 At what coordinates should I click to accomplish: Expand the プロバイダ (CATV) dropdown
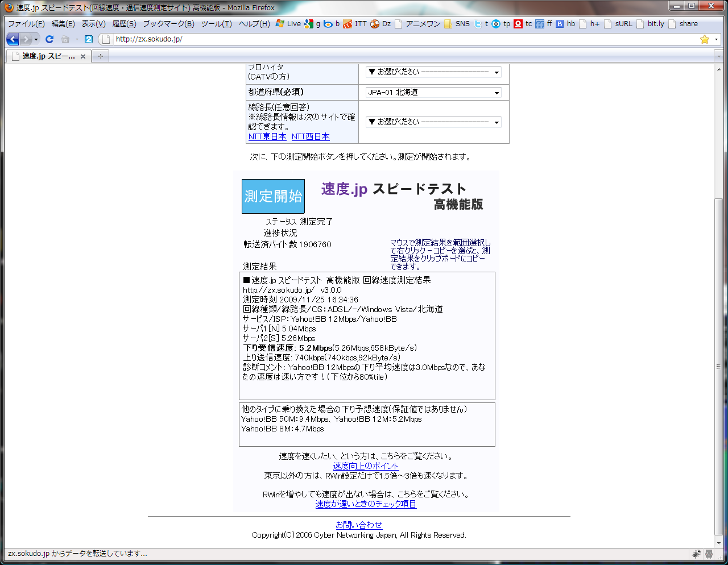pyautogui.click(x=433, y=72)
